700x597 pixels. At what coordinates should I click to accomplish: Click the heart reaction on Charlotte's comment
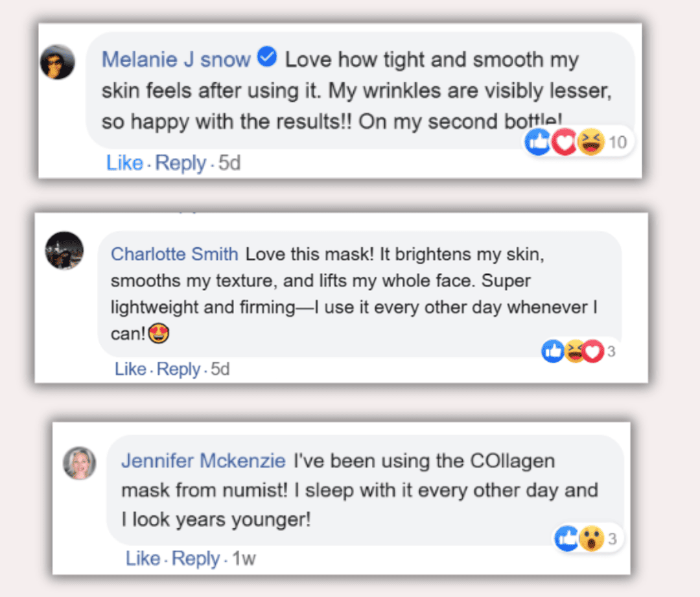pos(592,352)
